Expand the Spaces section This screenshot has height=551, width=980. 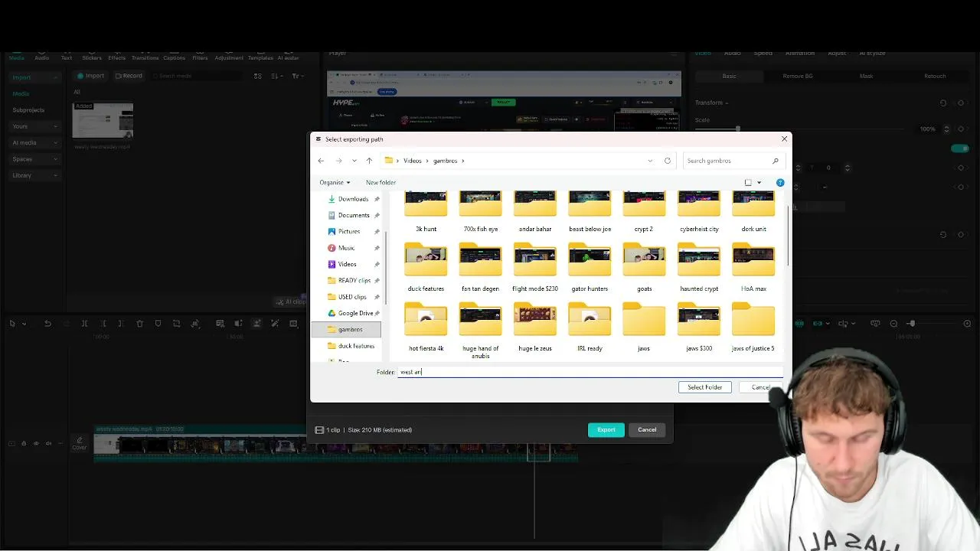(x=34, y=159)
